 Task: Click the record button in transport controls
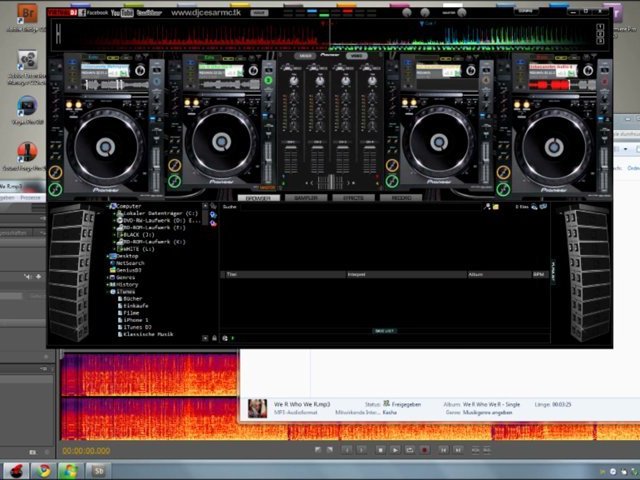(x=425, y=450)
